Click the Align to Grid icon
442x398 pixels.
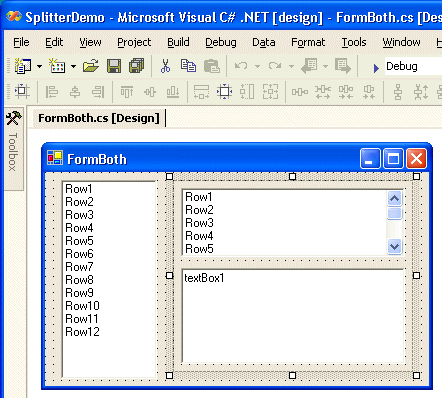(x=22, y=91)
